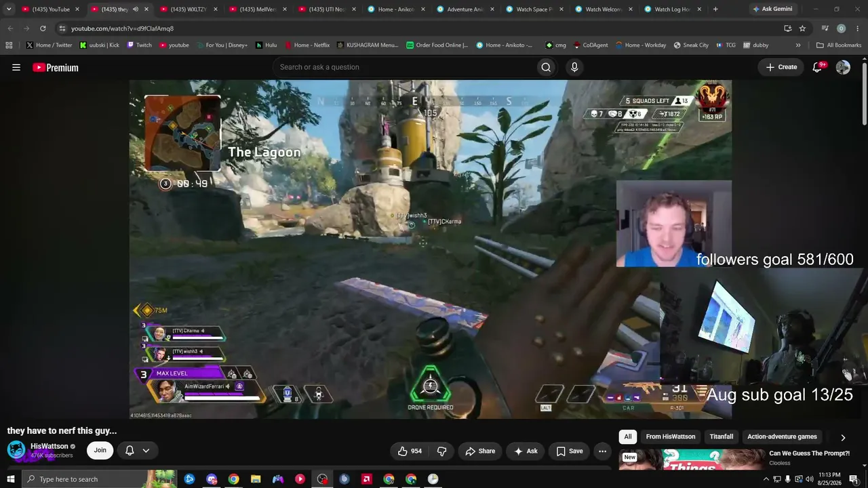Open the Can We Guess The Prompt video thumbnail
This screenshot has height=488, width=868.
coord(691,459)
